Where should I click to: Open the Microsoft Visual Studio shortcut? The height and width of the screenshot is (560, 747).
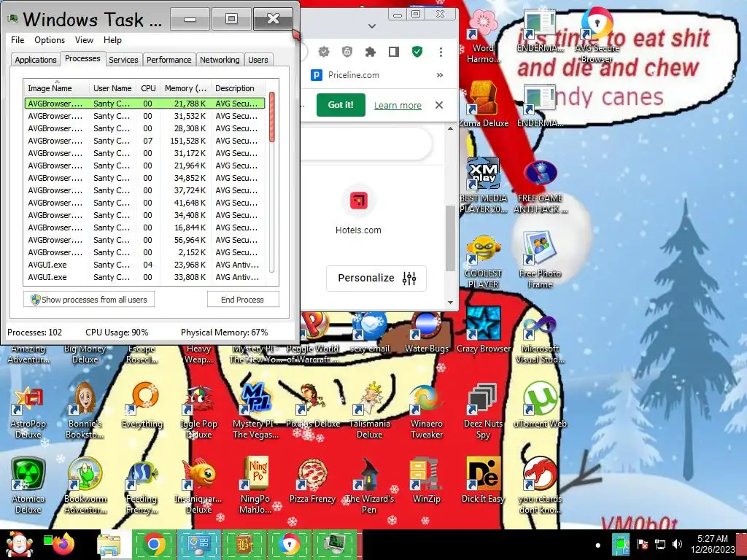541,338
